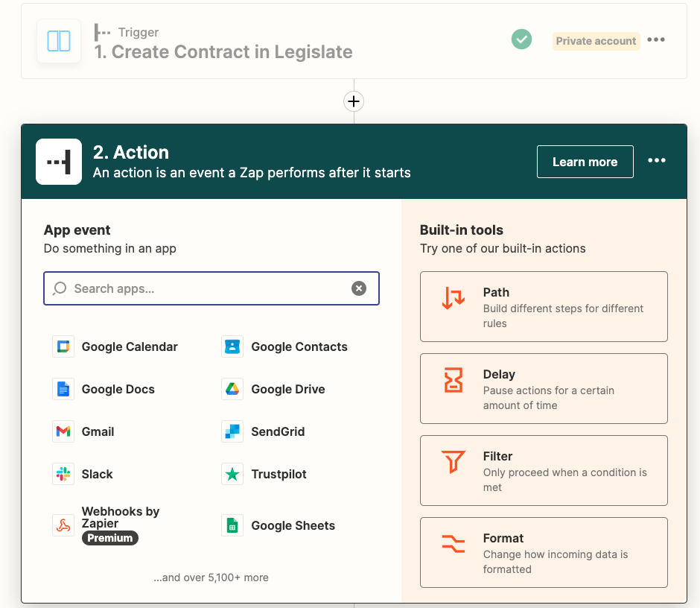Screen dimensions: 700x608
Task: Click the Format icon
Action: point(453,544)
